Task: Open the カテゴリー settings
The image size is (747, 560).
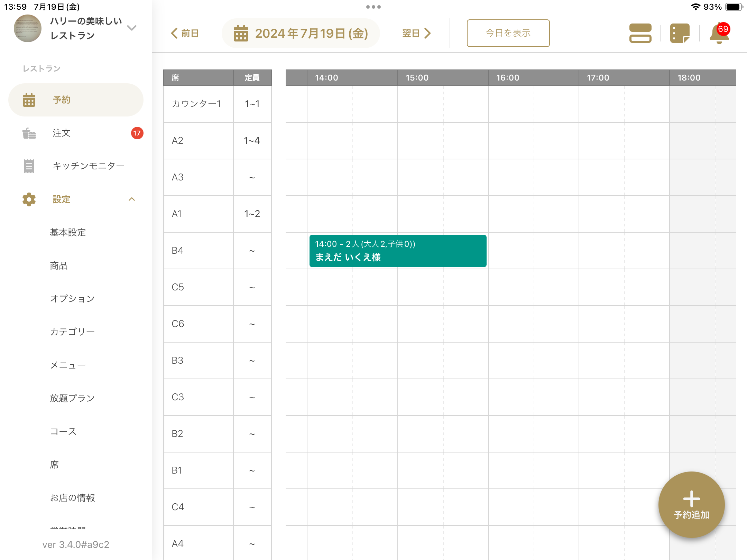Action: click(x=72, y=332)
